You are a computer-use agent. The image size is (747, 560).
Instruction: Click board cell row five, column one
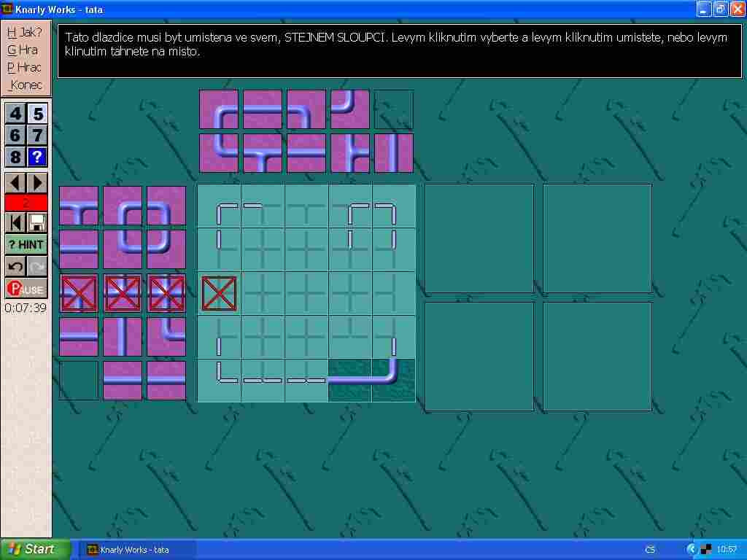coord(219,381)
